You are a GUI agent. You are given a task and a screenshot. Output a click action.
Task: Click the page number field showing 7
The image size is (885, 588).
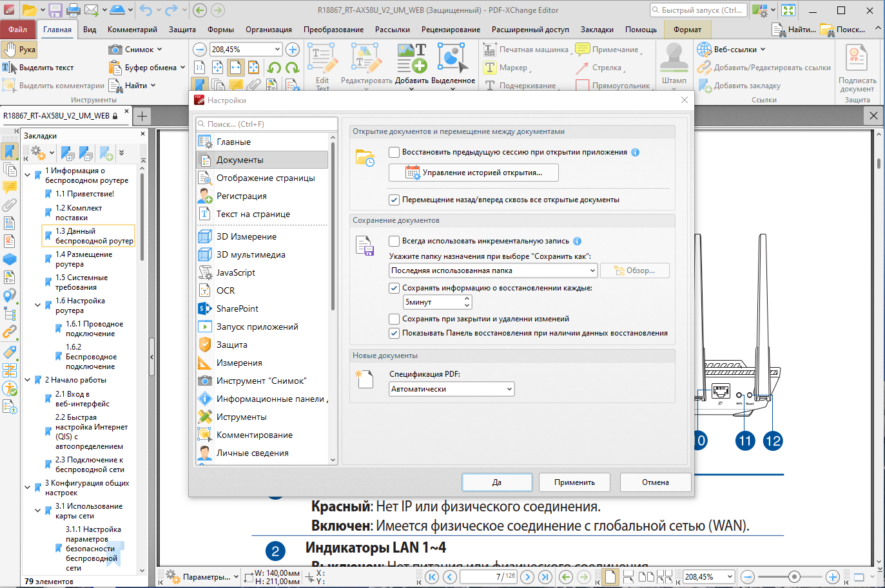click(488, 577)
